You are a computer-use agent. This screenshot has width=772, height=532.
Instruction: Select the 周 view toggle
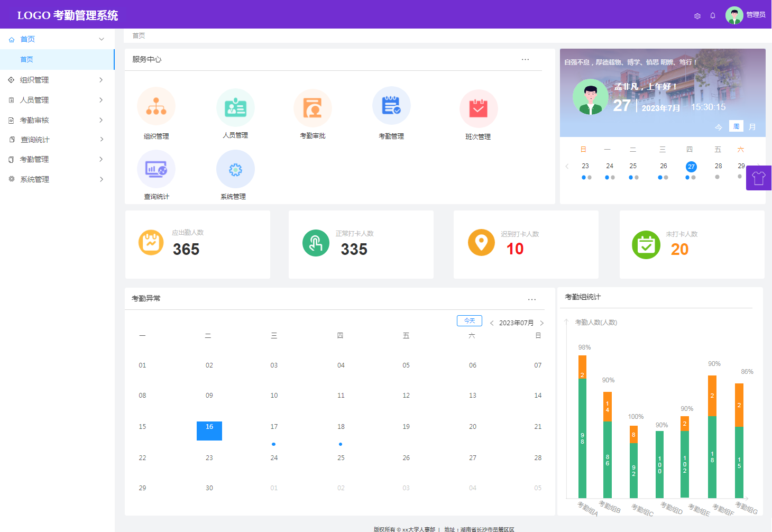click(x=736, y=126)
